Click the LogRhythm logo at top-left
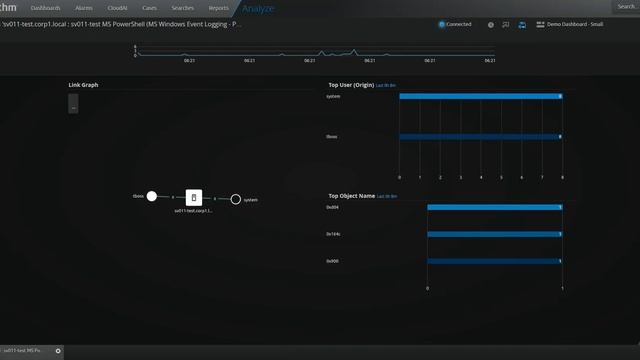640x360 pixels. [x=8, y=7]
